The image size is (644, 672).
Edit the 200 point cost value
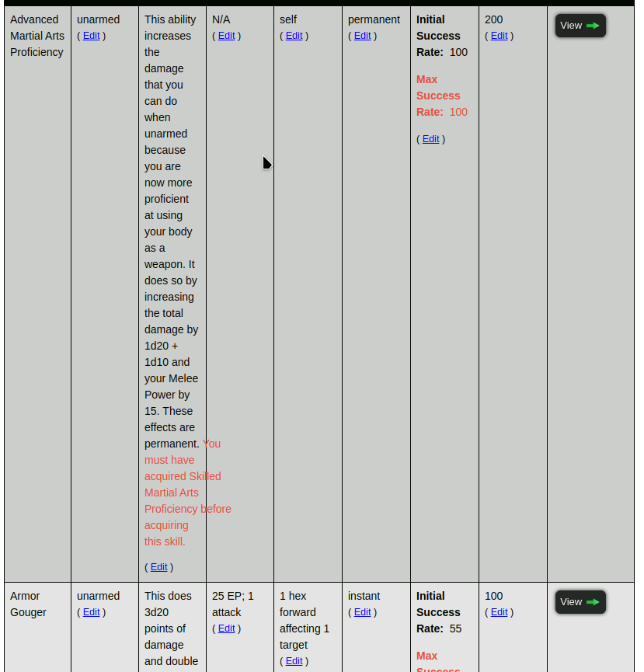[499, 36]
